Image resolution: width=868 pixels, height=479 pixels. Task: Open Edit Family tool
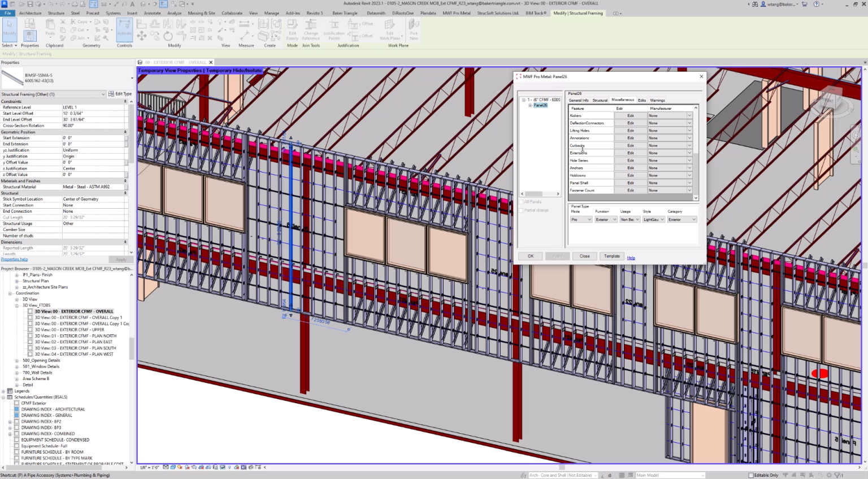pos(292,28)
